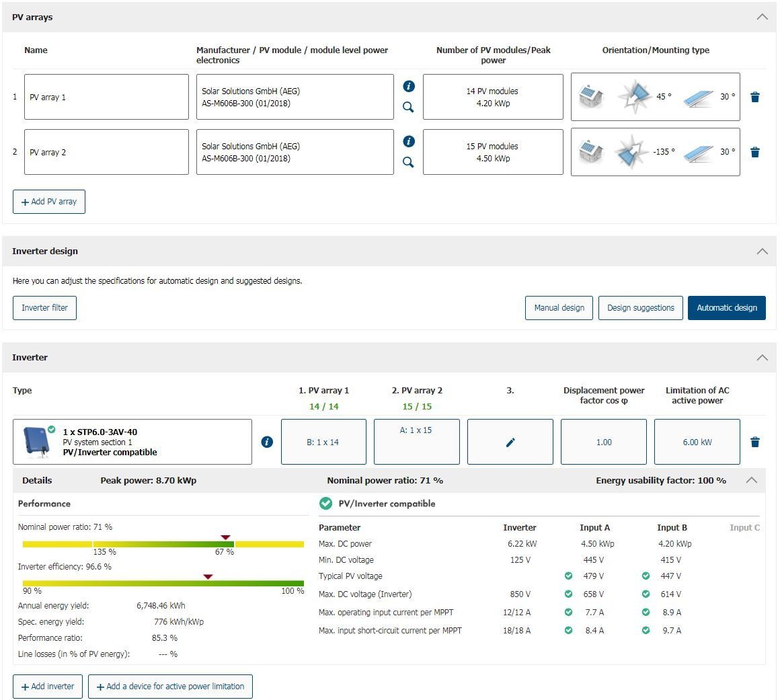Collapse the Inverter design section
This screenshot has height=700, width=780.
[762, 251]
